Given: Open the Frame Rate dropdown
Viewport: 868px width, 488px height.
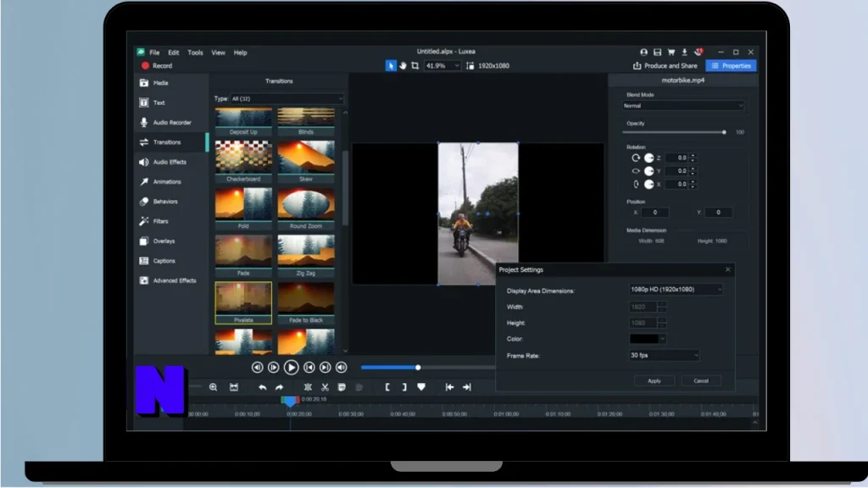Looking at the screenshot, I should click(664, 355).
